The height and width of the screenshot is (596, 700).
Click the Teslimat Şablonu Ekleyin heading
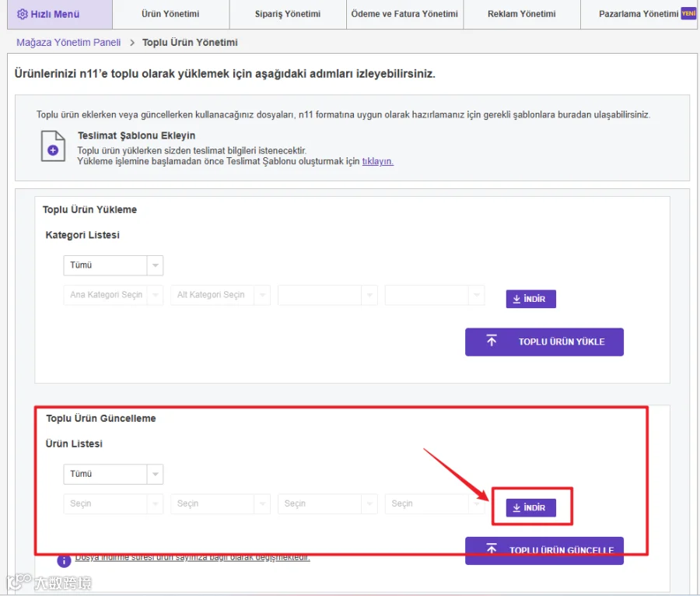pyautogui.click(x=136, y=135)
